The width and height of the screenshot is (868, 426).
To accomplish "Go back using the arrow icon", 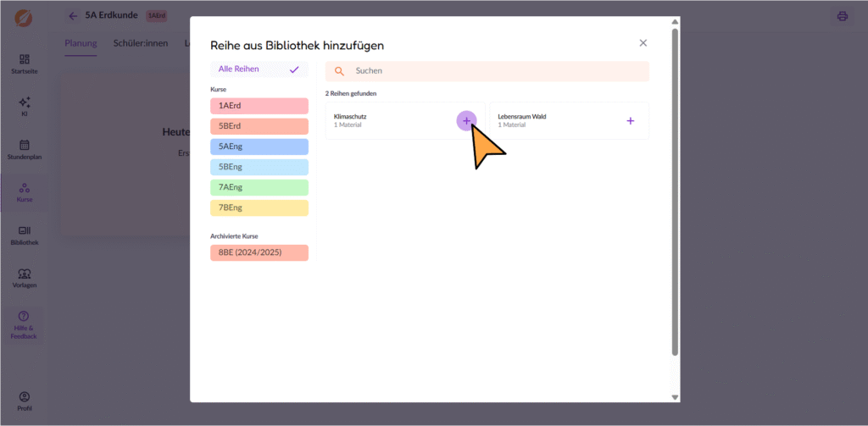I will (x=73, y=16).
